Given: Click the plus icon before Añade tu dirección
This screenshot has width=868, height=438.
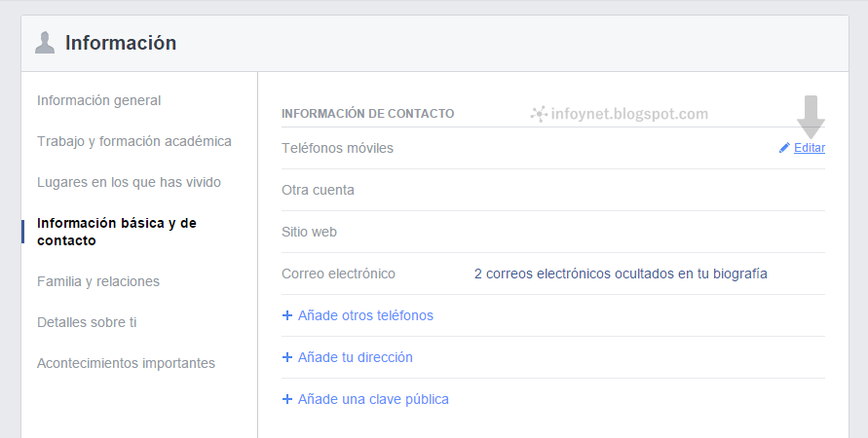Looking at the screenshot, I should [286, 357].
